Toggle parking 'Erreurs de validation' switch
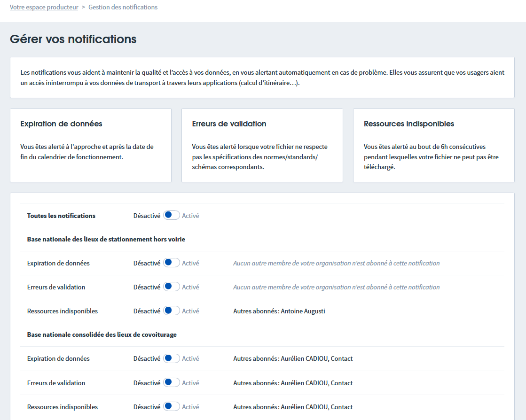Viewport: 526px width, 420px height. 171,287
